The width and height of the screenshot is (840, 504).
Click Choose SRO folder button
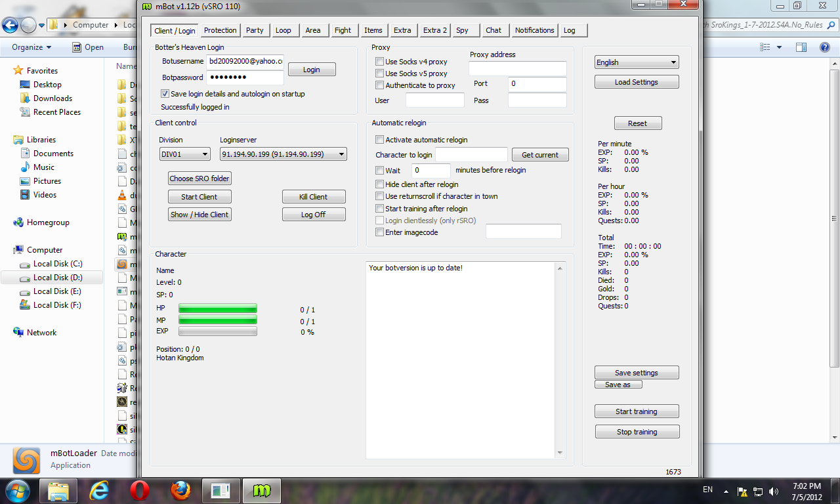200,178
